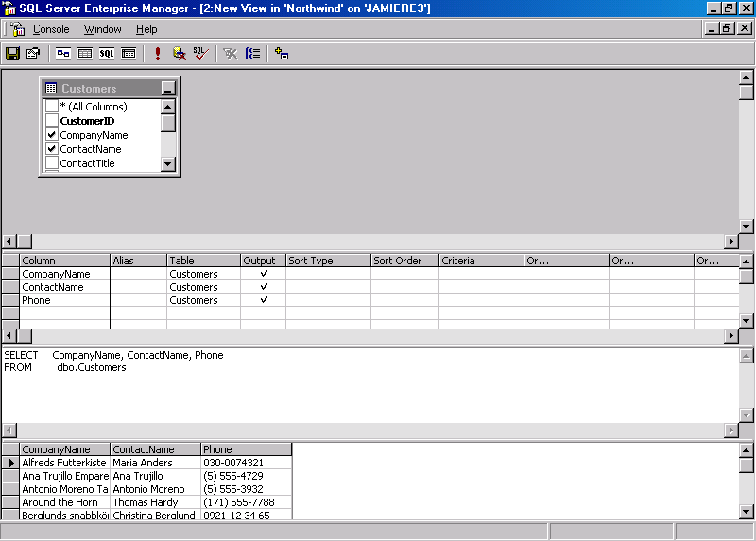This screenshot has width=756, height=541.
Task: Click the results pane scroll-down arrow
Action: pos(747,512)
